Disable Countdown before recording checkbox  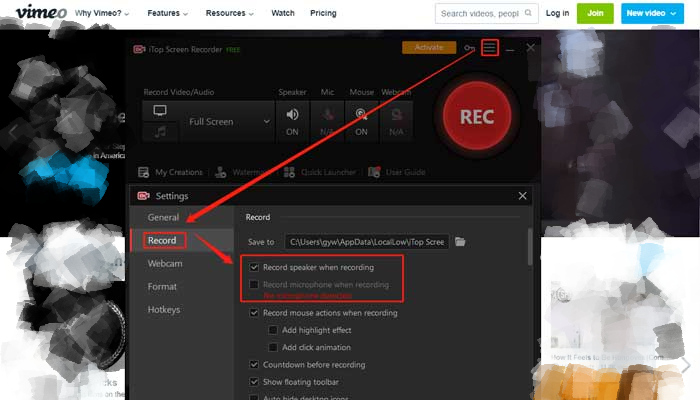[255, 365]
